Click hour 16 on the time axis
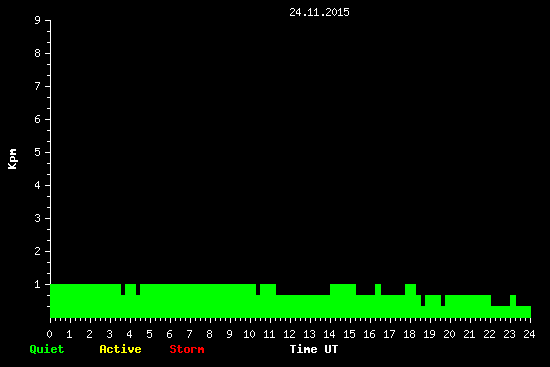Viewport: 550px width, 367px height. click(369, 334)
